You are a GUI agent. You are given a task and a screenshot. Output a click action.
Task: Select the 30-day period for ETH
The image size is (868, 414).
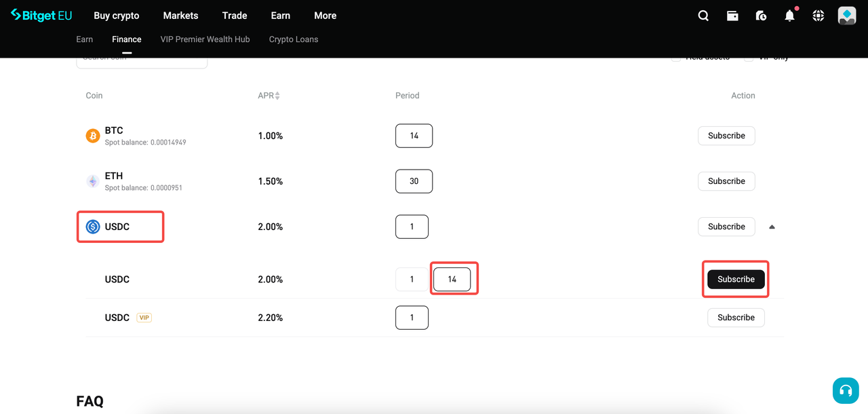[414, 181]
